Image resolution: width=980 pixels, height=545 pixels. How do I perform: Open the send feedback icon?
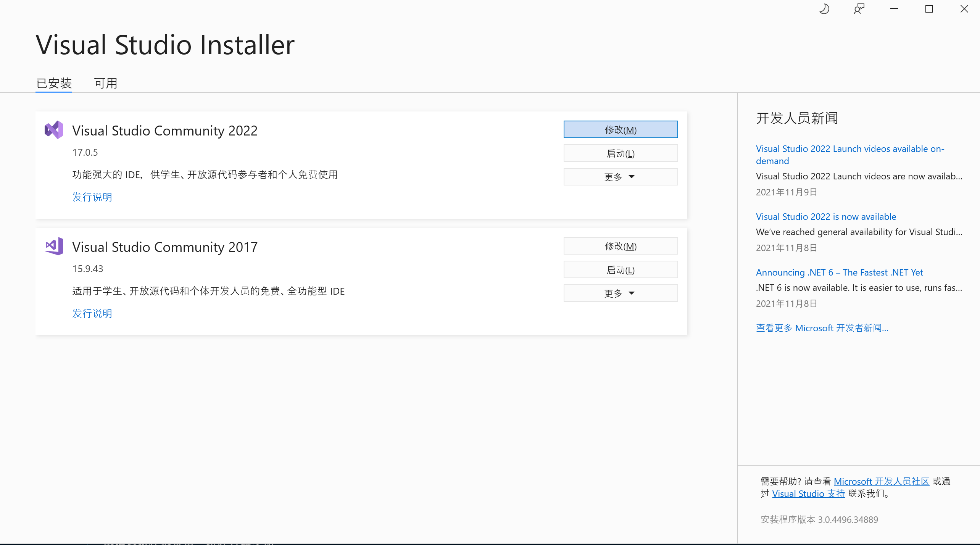pyautogui.click(x=859, y=9)
